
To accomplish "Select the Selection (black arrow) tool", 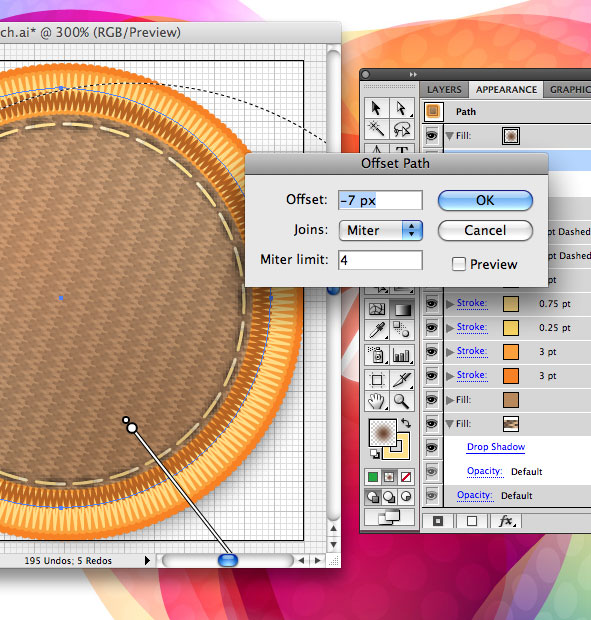I will pos(376,108).
